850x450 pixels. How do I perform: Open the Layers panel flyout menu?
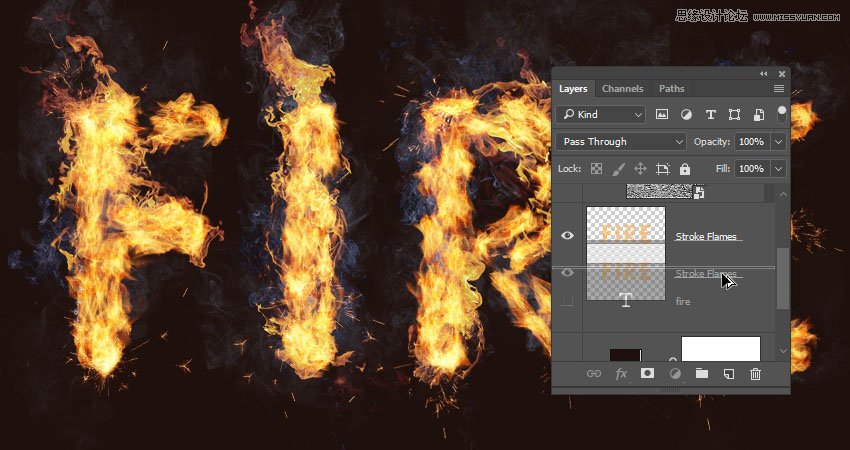pos(779,89)
